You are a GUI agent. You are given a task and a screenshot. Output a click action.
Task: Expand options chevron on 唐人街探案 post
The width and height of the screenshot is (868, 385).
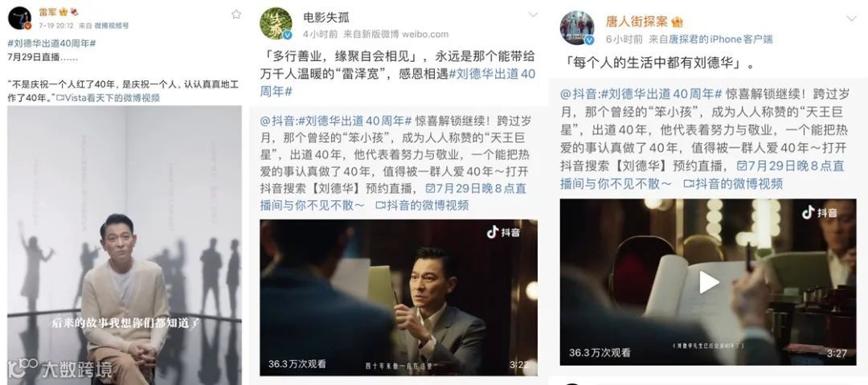pyautogui.click(x=851, y=18)
